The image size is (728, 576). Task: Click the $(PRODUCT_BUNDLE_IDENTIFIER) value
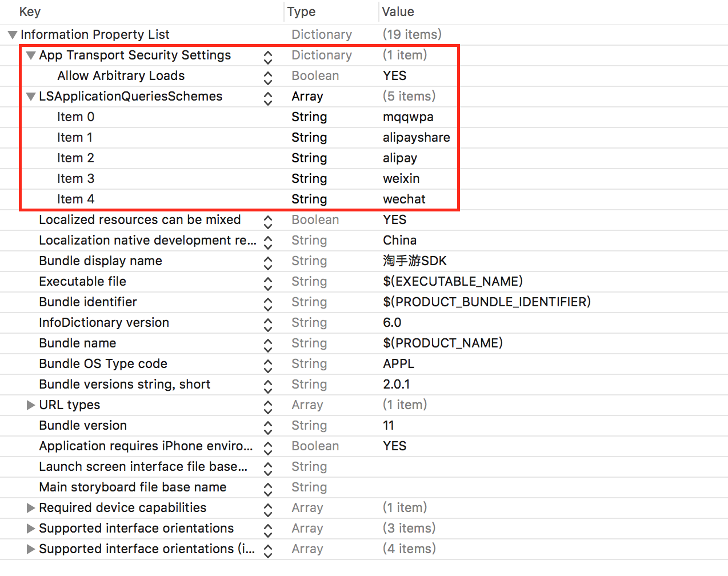tap(487, 302)
